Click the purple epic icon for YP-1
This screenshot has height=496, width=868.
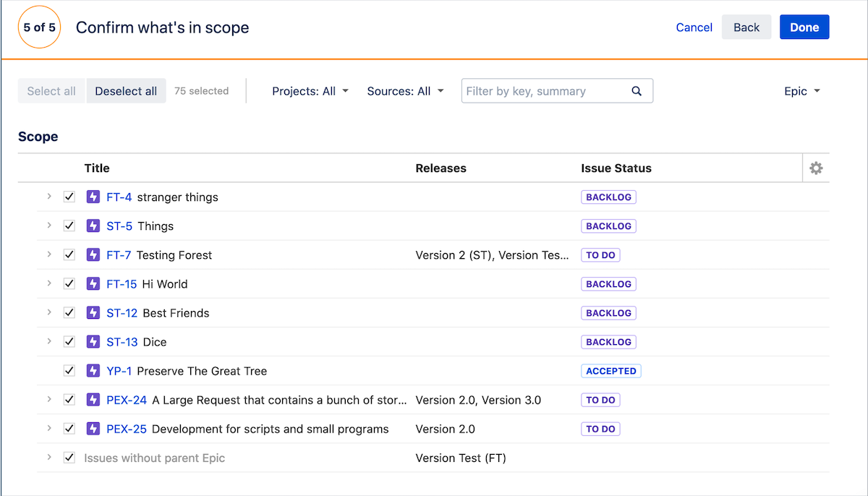[93, 371]
